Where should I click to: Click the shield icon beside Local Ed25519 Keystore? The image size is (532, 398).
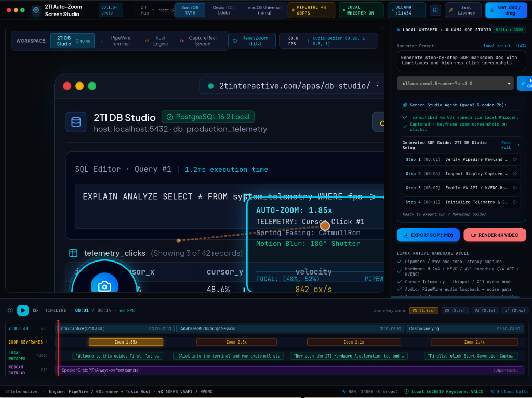pos(406,392)
